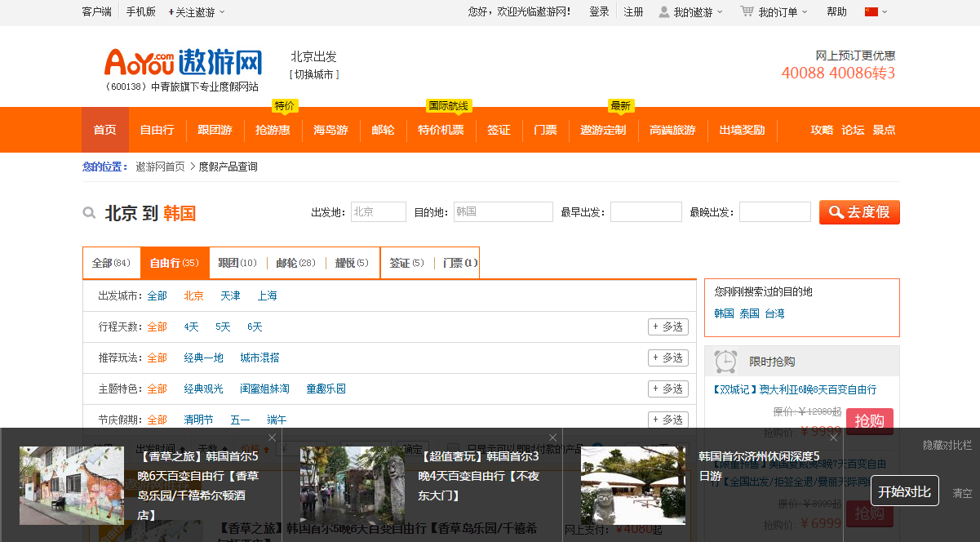Switch to the 签证(5) results tab
This screenshot has width=980, height=542.
[x=406, y=263]
